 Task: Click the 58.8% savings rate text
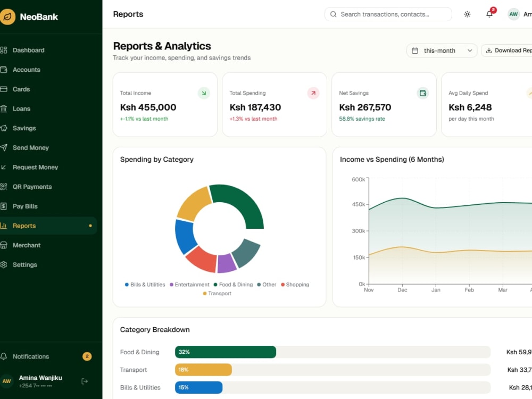click(362, 119)
